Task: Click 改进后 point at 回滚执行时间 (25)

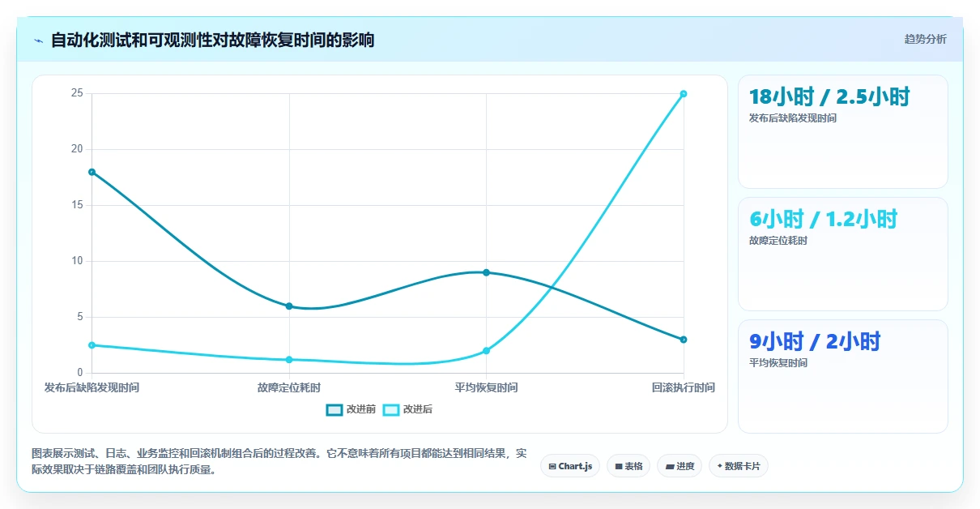Action: (x=684, y=94)
